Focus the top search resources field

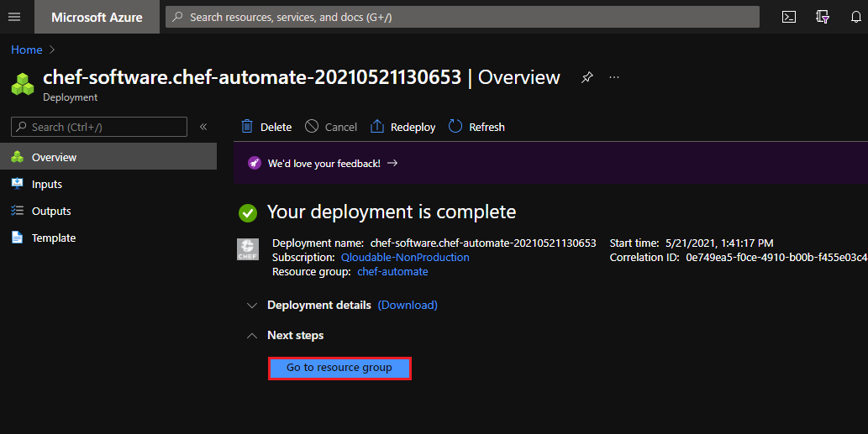[x=462, y=17]
